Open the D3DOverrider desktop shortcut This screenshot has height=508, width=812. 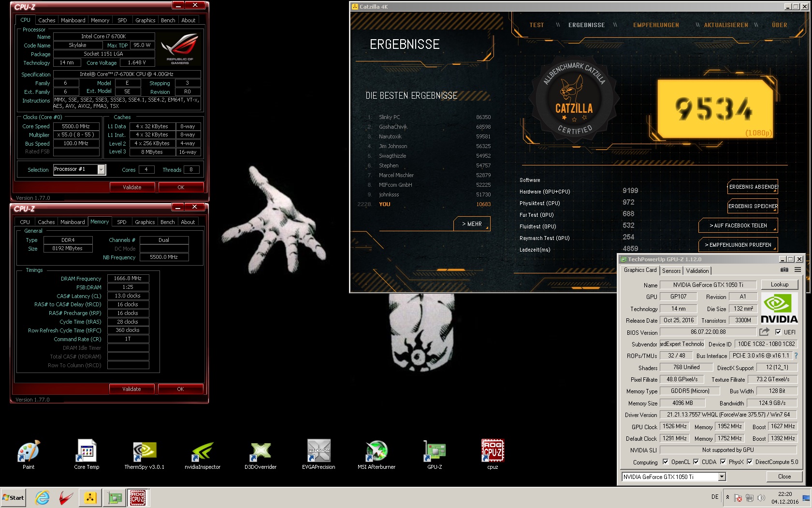tap(261, 454)
